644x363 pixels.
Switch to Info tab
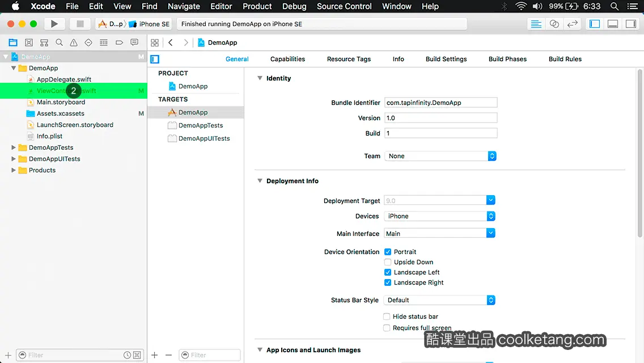(x=398, y=59)
